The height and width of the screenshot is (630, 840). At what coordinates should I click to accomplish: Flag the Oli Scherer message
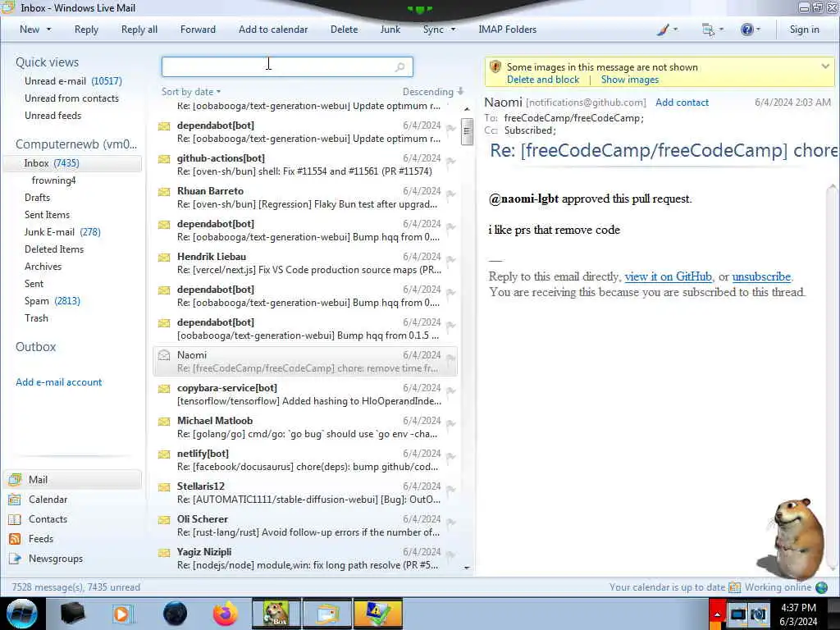(450, 523)
